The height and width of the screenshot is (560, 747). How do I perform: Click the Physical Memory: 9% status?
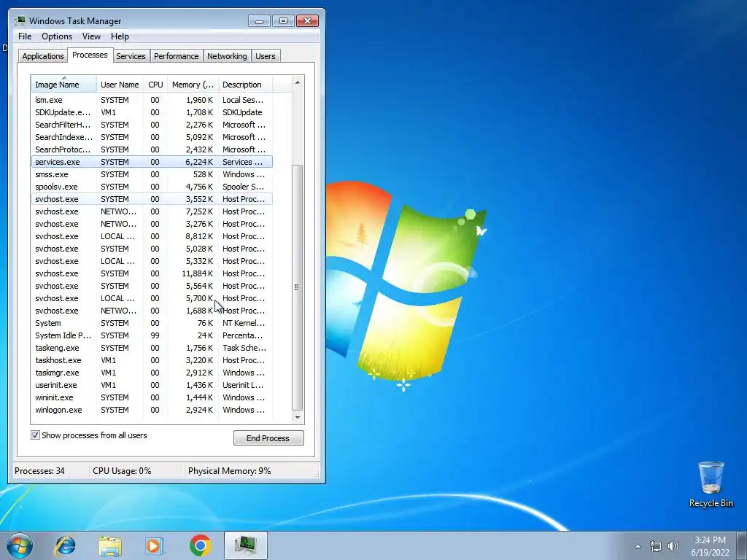(x=229, y=471)
